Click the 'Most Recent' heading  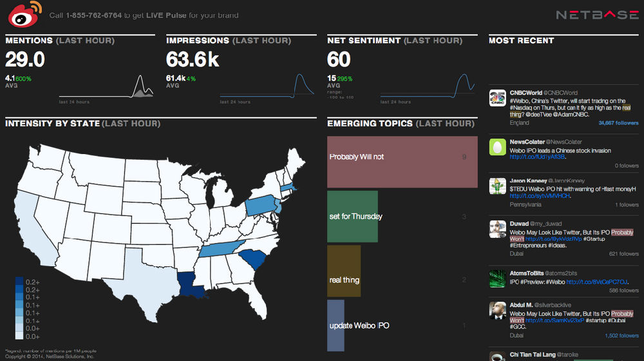point(521,41)
